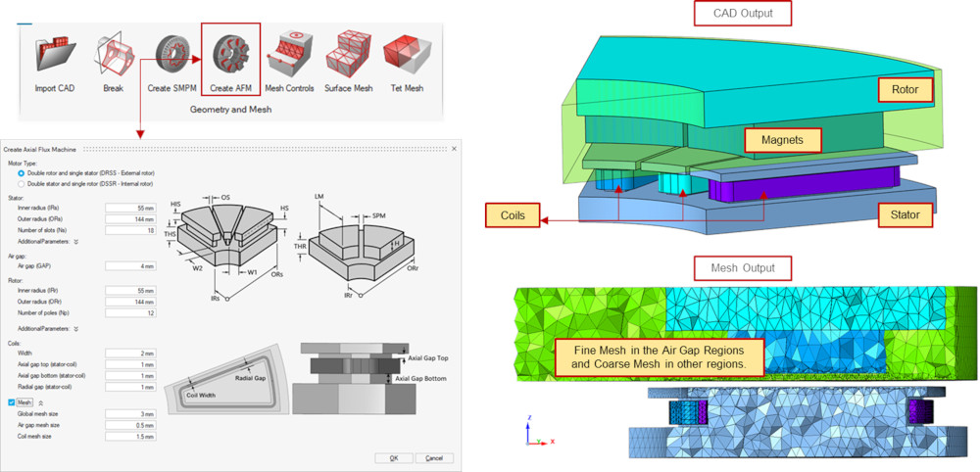
Task: Close the Create Axial Flux Machine dialog
Action: coord(454,148)
